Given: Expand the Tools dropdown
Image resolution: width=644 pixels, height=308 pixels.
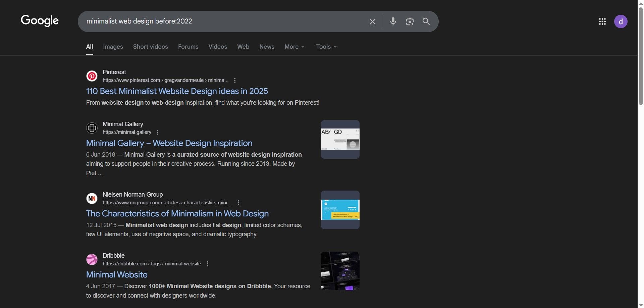Looking at the screenshot, I should tap(326, 47).
